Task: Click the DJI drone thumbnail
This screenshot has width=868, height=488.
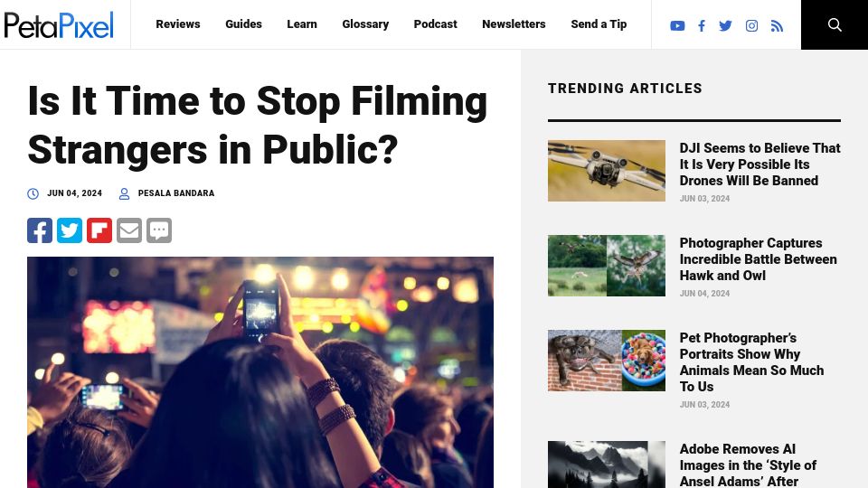Action: 607,171
